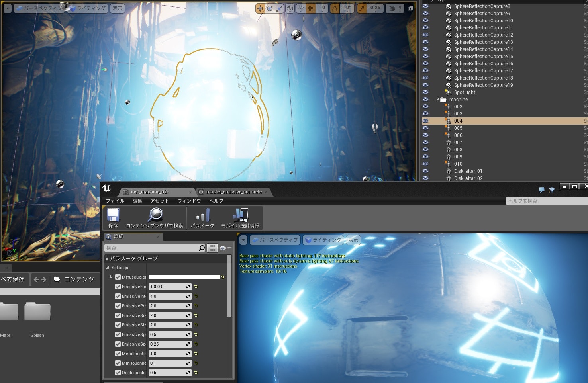Click コンテンツブラウザで検索 magnifier icon
The height and width of the screenshot is (383, 588).
[x=155, y=218]
